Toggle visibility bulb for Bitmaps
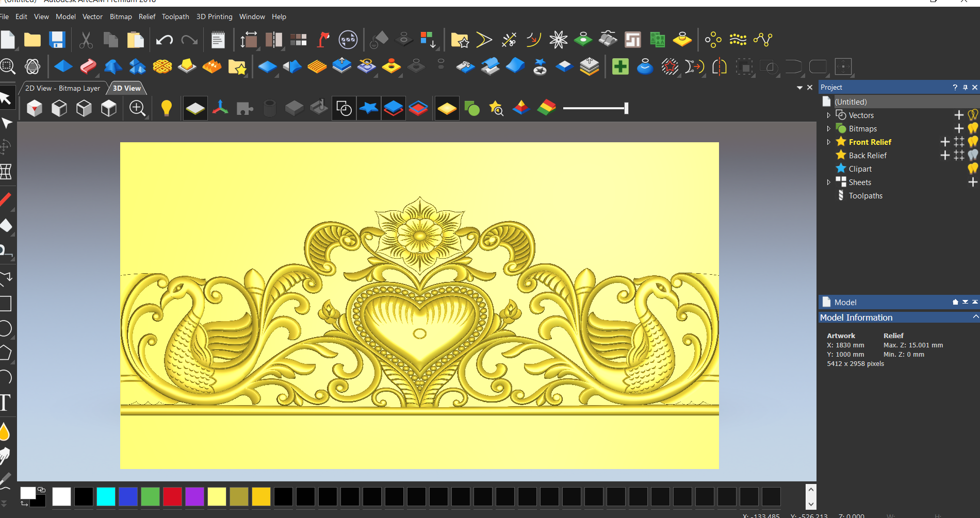The height and width of the screenshot is (518, 980). point(973,128)
